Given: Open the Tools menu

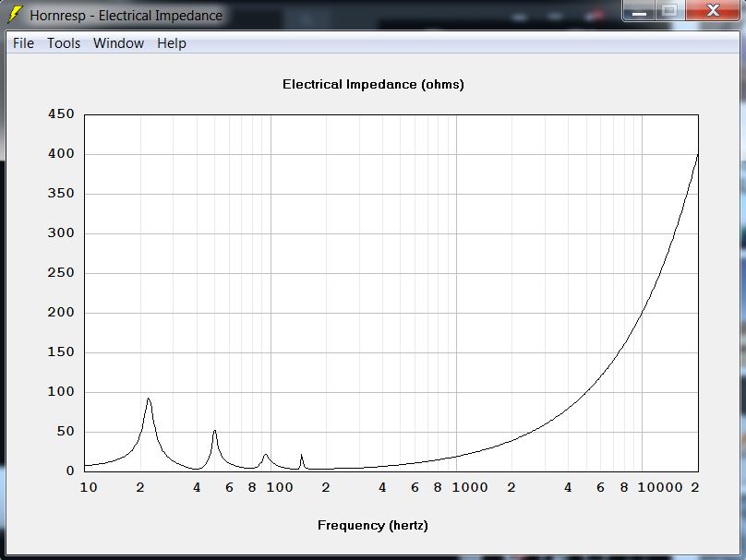Looking at the screenshot, I should coord(64,43).
